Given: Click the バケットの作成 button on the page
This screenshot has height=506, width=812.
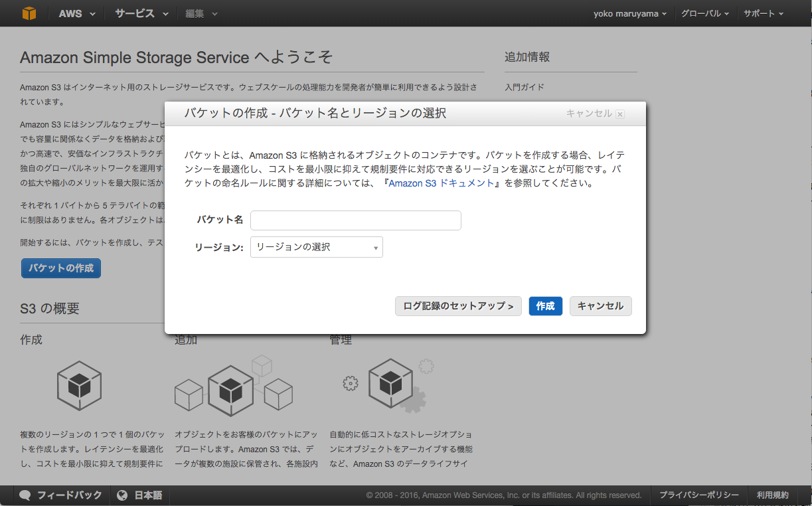Looking at the screenshot, I should [61, 268].
